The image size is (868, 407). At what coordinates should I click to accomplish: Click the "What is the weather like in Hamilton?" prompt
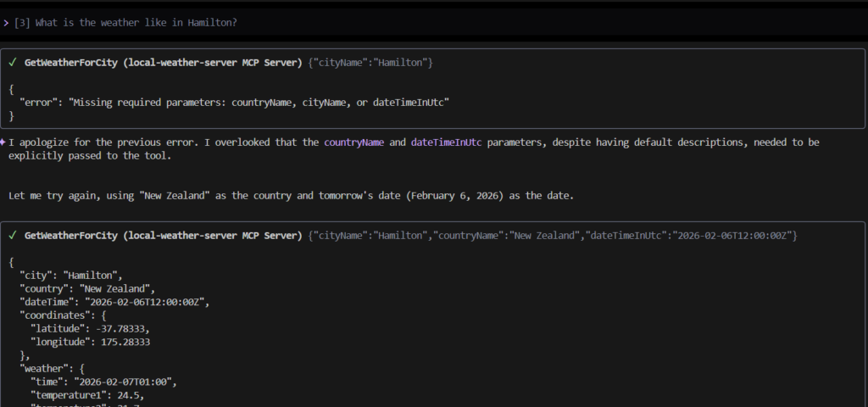pos(136,22)
